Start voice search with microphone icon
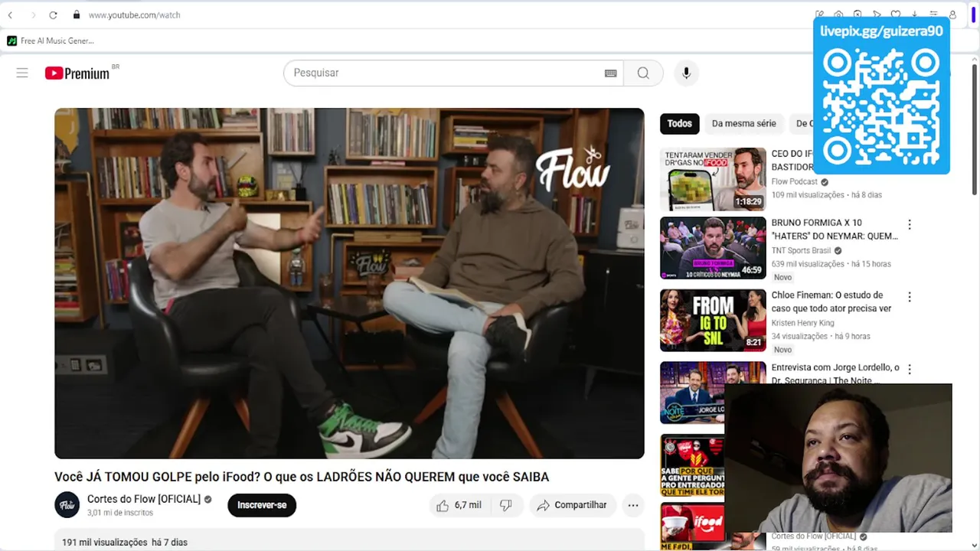The image size is (980, 551). [686, 73]
